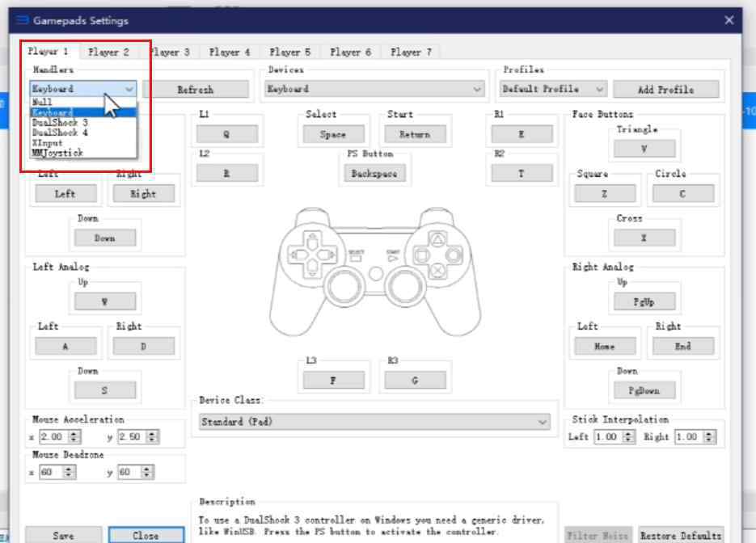Switch to the Player 2 tab
Viewport: 756px width, 543px height.
click(108, 52)
